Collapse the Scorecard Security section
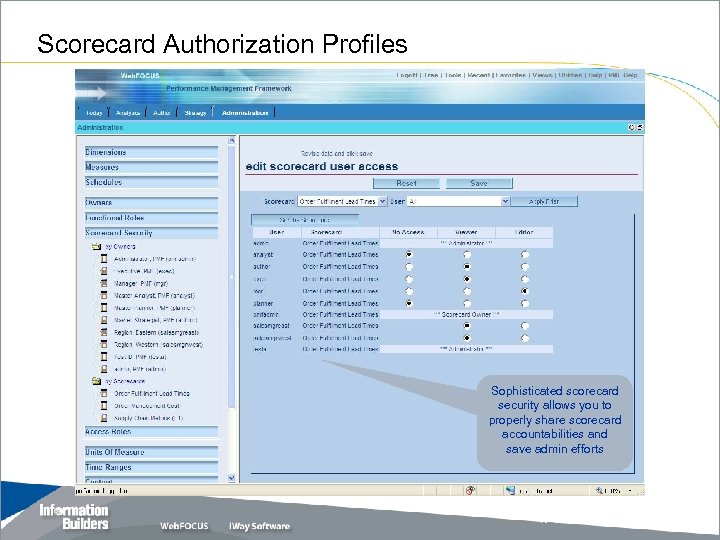 tap(152, 233)
